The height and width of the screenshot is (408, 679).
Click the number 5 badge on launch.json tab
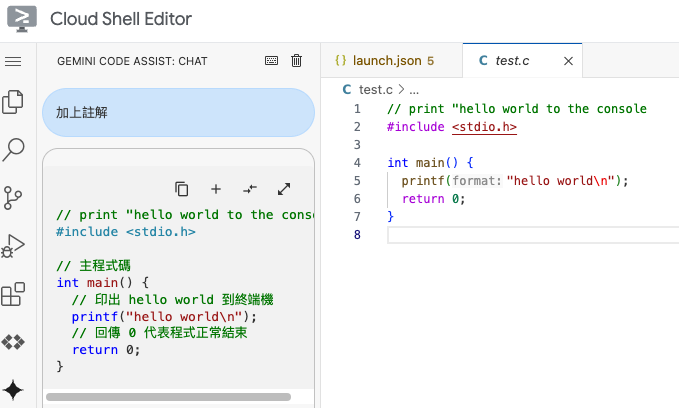[430, 61]
